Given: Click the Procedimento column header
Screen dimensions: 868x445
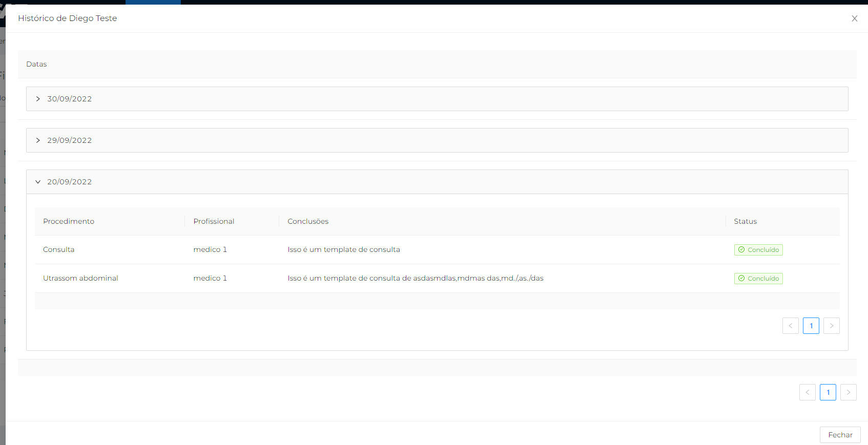Looking at the screenshot, I should (x=69, y=221).
